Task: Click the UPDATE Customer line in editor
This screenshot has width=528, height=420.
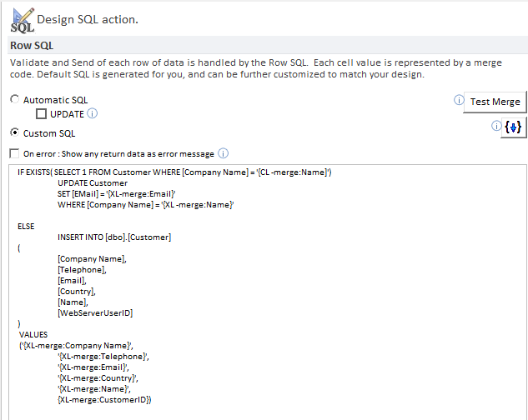Action: click(x=93, y=182)
